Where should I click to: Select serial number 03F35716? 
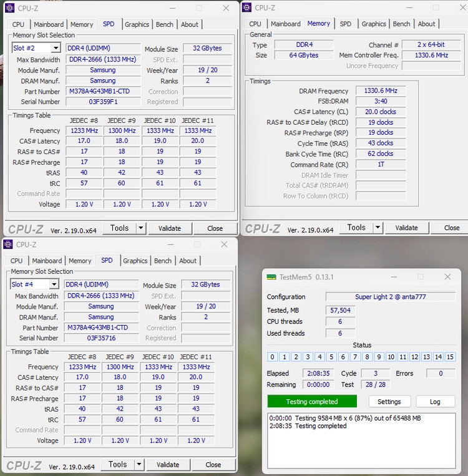pyautogui.click(x=101, y=338)
